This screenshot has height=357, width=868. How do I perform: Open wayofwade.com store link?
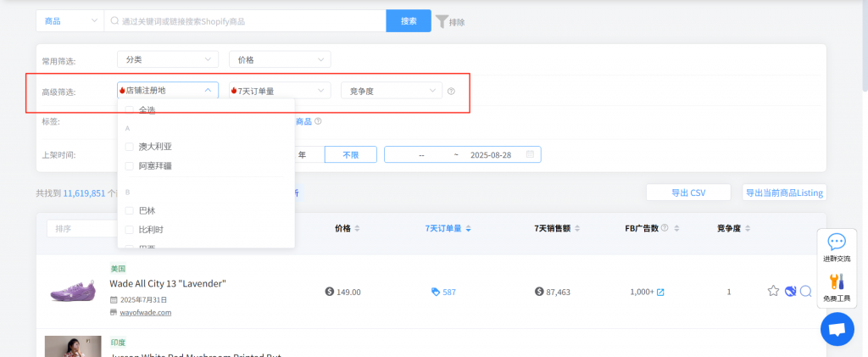(x=146, y=312)
